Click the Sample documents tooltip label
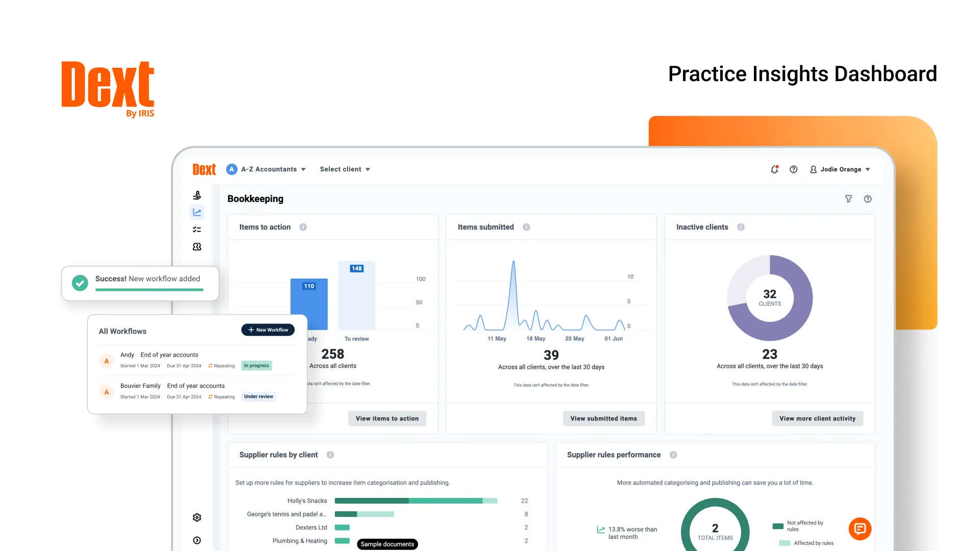980x551 pixels. tap(387, 544)
